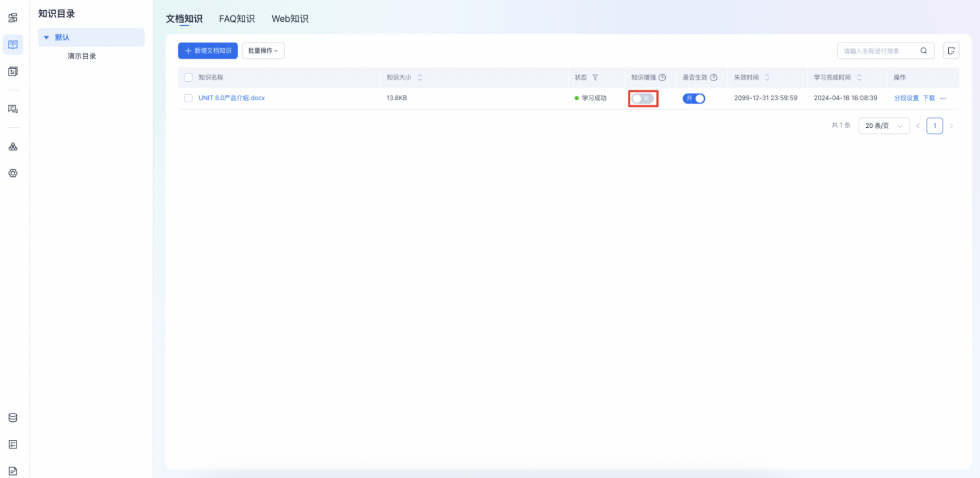Open the UNIT 8.0产品介绍.docx link
Image resolution: width=980 pixels, height=478 pixels.
pyautogui.click(x=232, y=98)
